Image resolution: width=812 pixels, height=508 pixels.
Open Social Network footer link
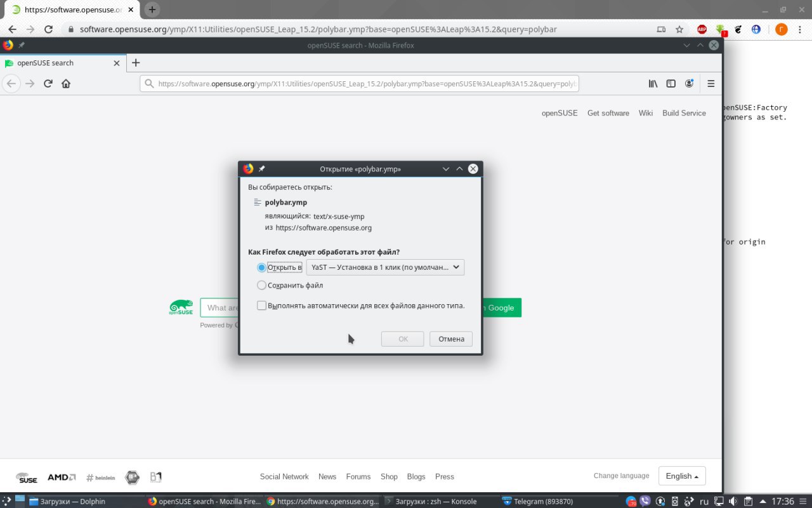(x=284, y=476)
